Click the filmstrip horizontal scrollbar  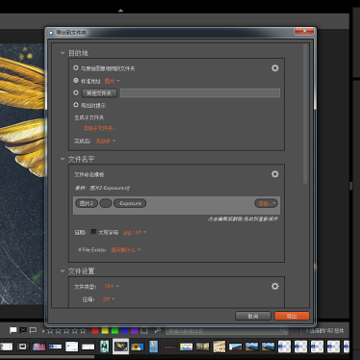point(47,356)
